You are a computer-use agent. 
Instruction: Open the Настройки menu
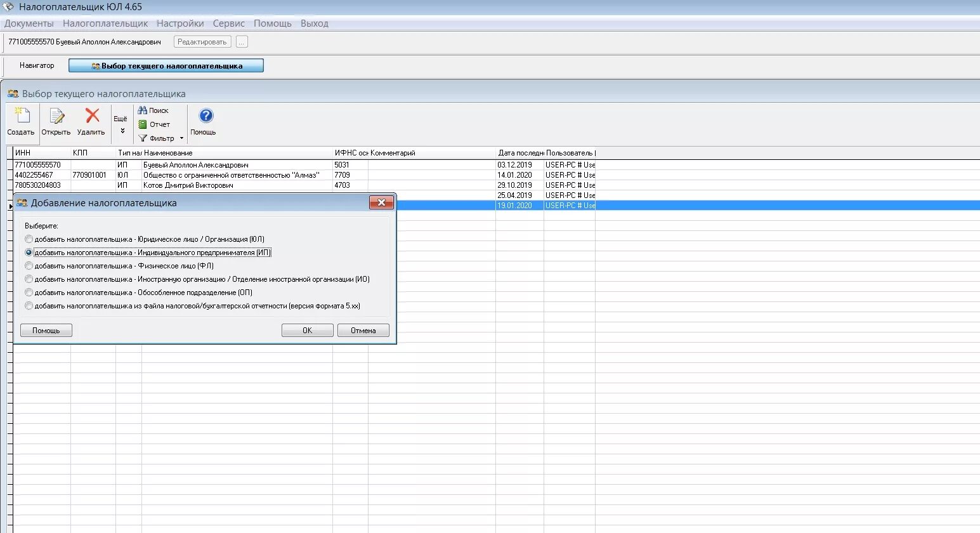click(180, 23)
